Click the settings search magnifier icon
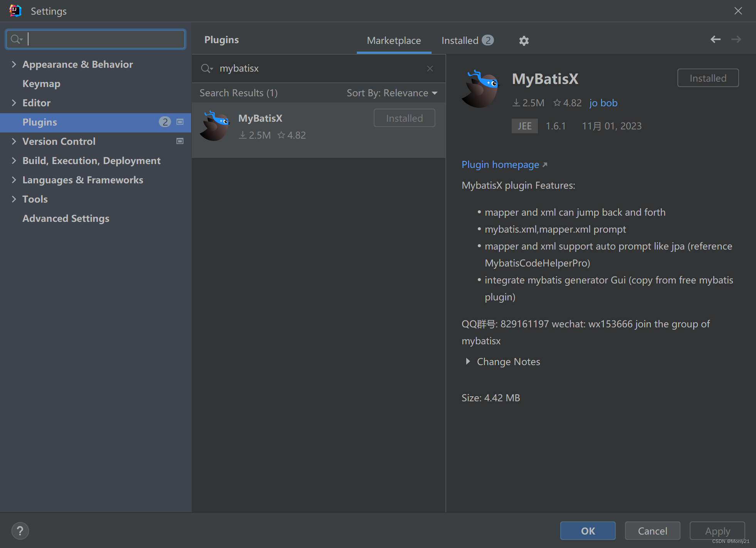 tap(17, 39)
